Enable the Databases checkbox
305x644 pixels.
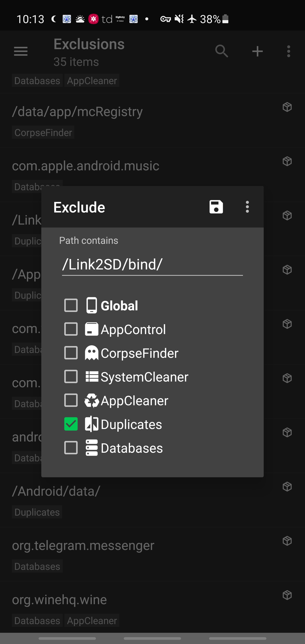coord(71,447)
